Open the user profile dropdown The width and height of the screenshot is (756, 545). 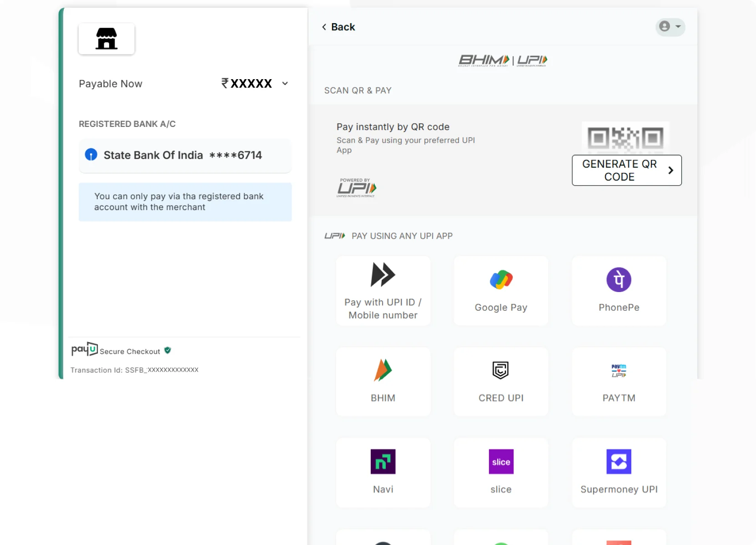coord(670,26)
